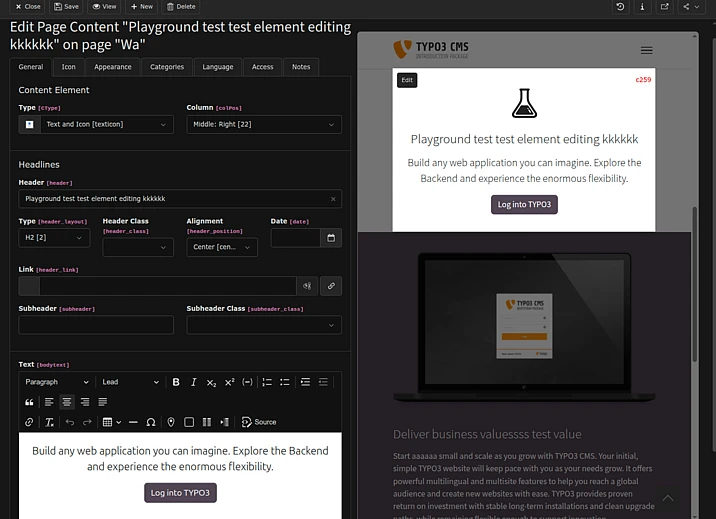Insert special character with Omega icon

pyautogui.click(x=151, y=422)
